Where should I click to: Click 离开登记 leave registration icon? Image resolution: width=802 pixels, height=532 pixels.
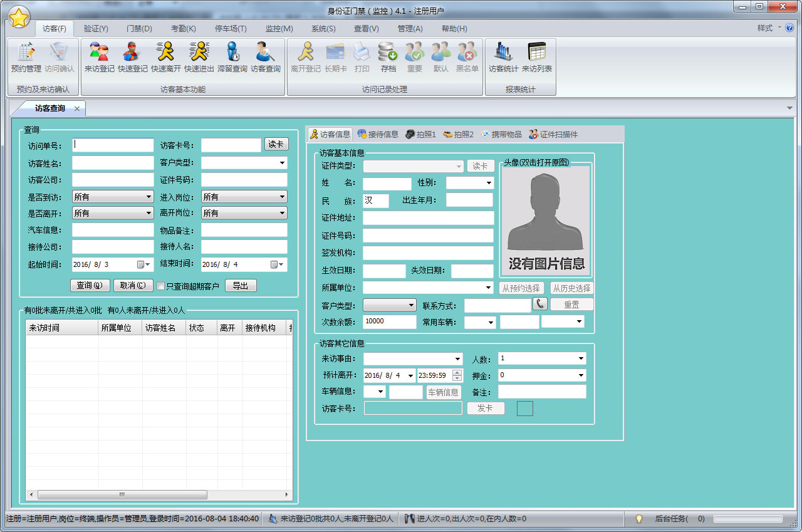(306, 58)
